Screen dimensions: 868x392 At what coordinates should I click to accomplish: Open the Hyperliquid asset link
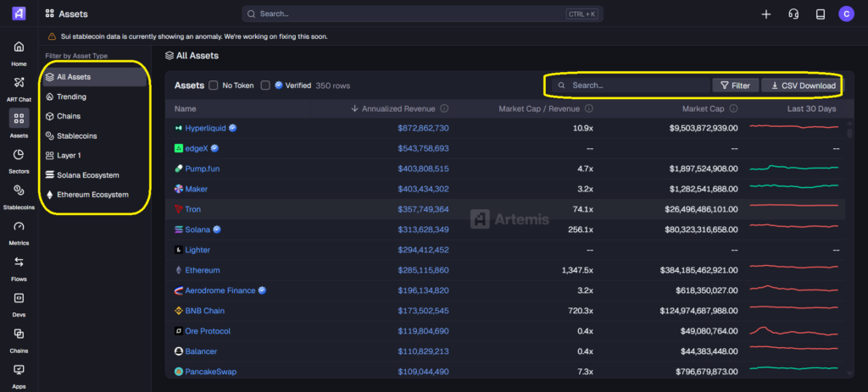207,128
